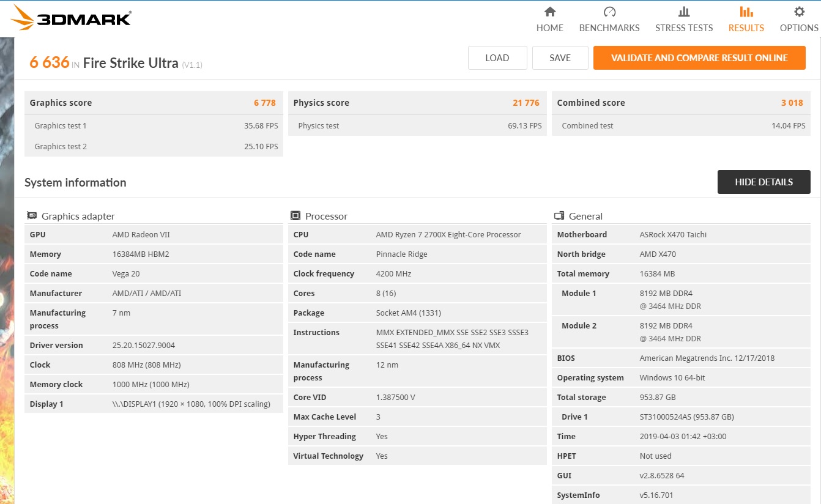The width and height of the screenshot is (821, 504).
Task: Click the memory clock value 1000 MHz
Action: point(151,385)
